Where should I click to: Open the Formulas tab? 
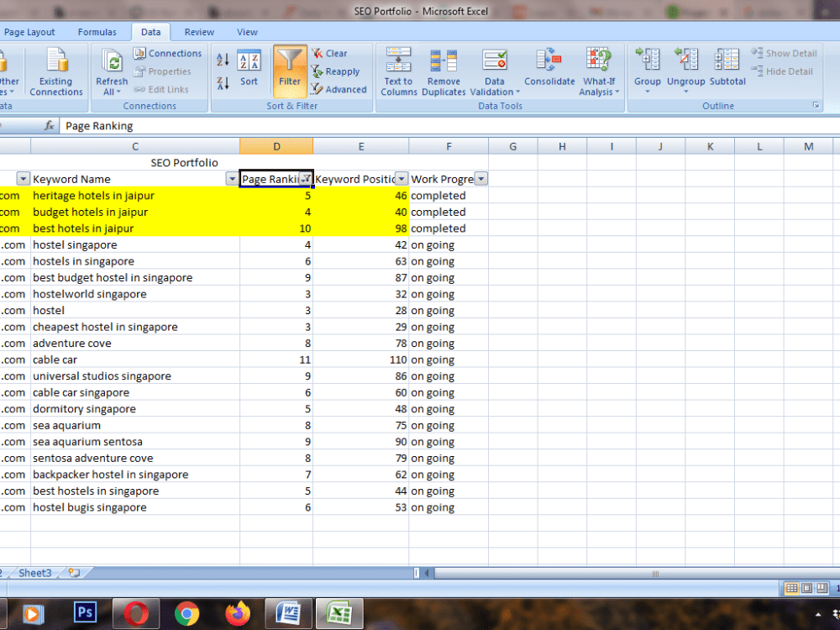coord(97,32)
